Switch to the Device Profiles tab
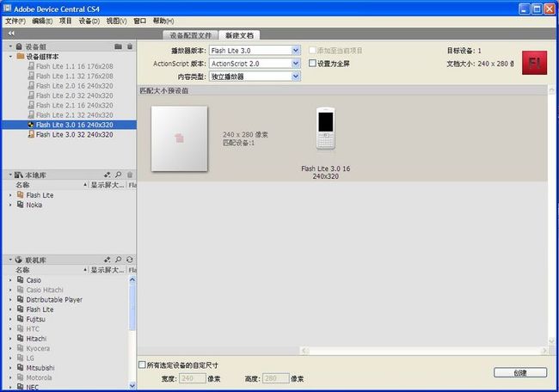559x392 pixels. click(x=190, y=35)
